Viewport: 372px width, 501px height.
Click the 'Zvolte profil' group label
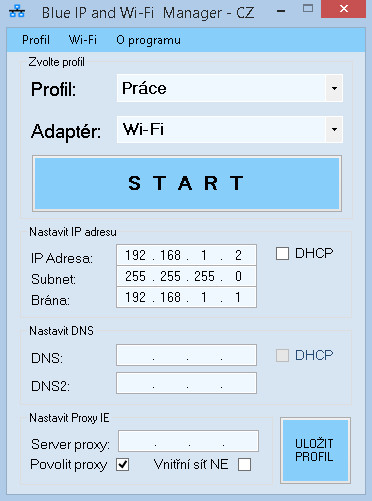(57, 62)
